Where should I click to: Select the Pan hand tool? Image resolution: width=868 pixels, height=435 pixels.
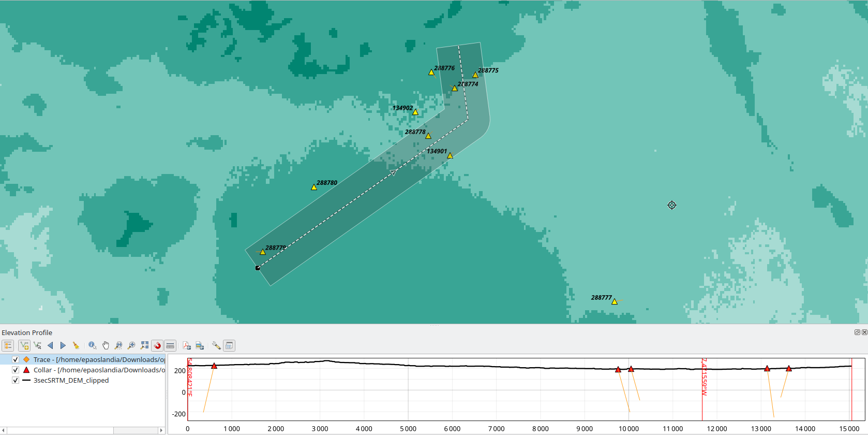(106, 345)
